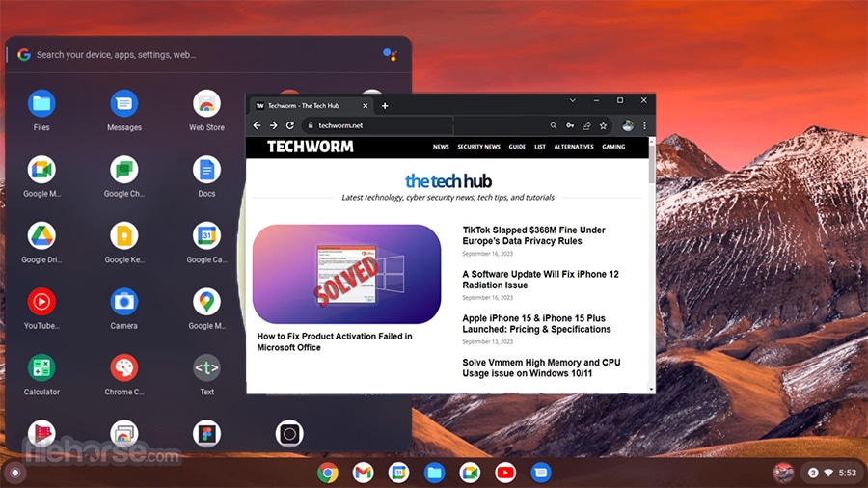Launch the Calculator app
The image size is (868, 488).
[x=41, y=368]
